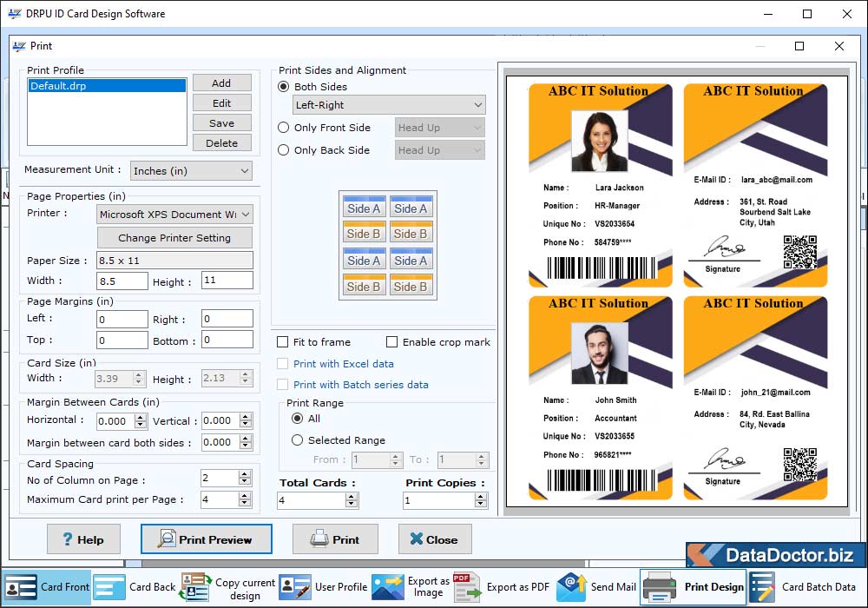The width and height of the screenshot is (868, 608).
Task: Open User Profile icon
Action: pos(294,587)
